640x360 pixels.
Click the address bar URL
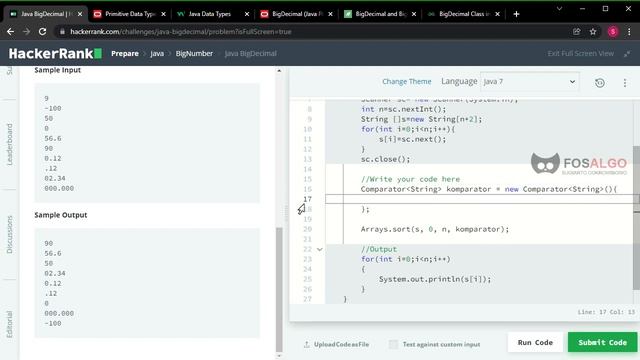point(180,31)
